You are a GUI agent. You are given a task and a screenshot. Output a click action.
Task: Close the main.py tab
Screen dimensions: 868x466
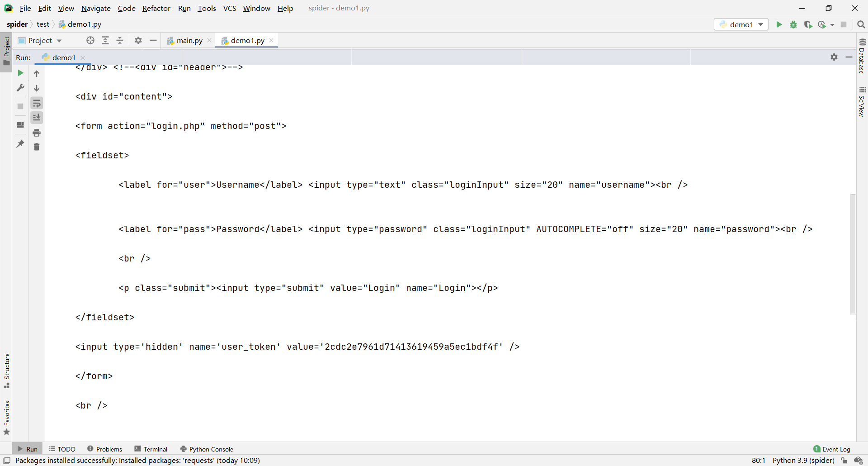[x=209, y=40]
